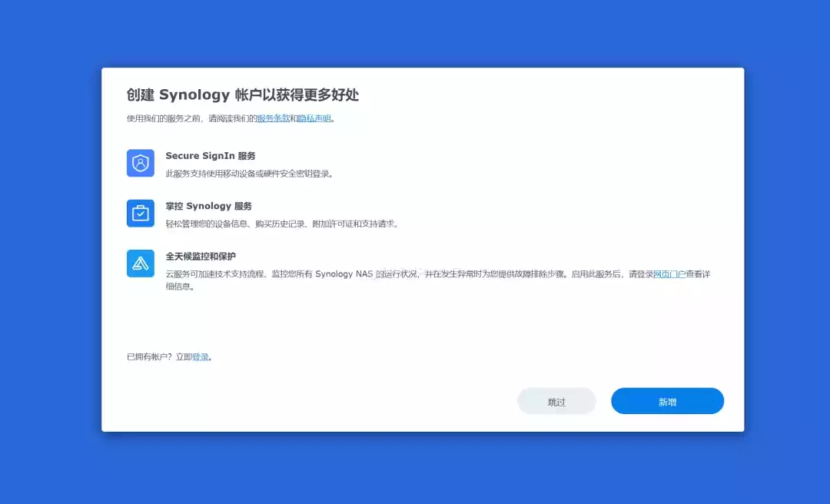
Task: Open the 隐私声明 link
Action: (x=314, y=118)
